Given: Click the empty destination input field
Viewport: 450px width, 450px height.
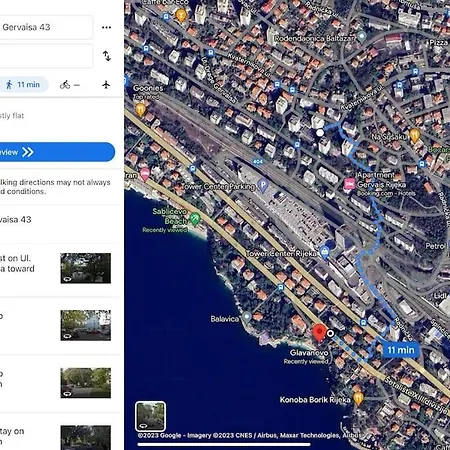Looking at the screenshot, I should click(46, 56).
